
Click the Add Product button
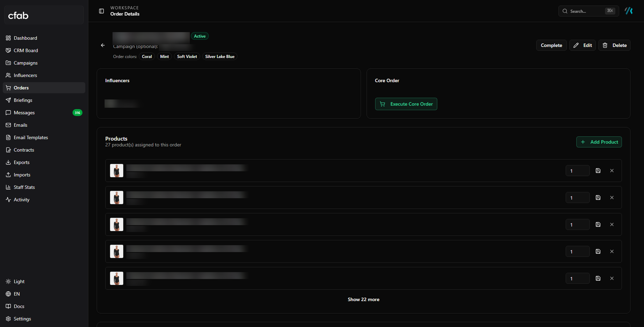coord(599,142)
